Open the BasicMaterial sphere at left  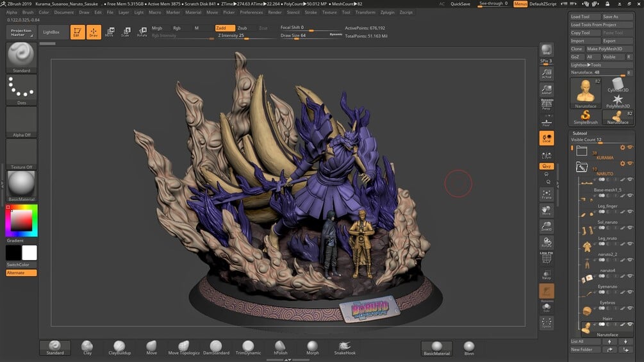(x=21, y=186)
